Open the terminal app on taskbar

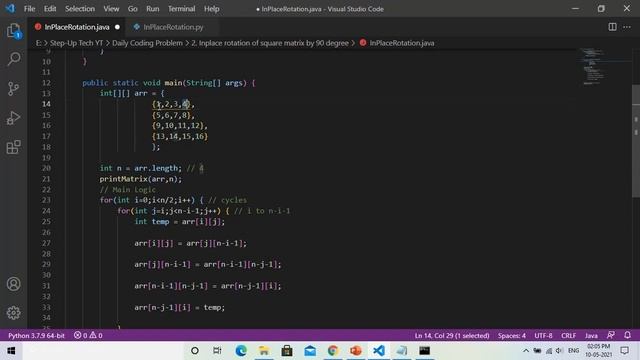(x=424, y=351)
